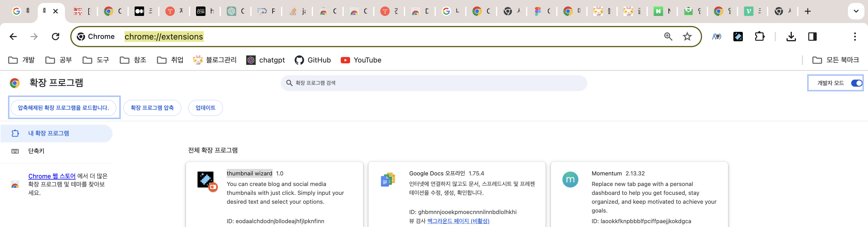Click the blue broadcast extension icon in the toolbar

click(717, 37)
